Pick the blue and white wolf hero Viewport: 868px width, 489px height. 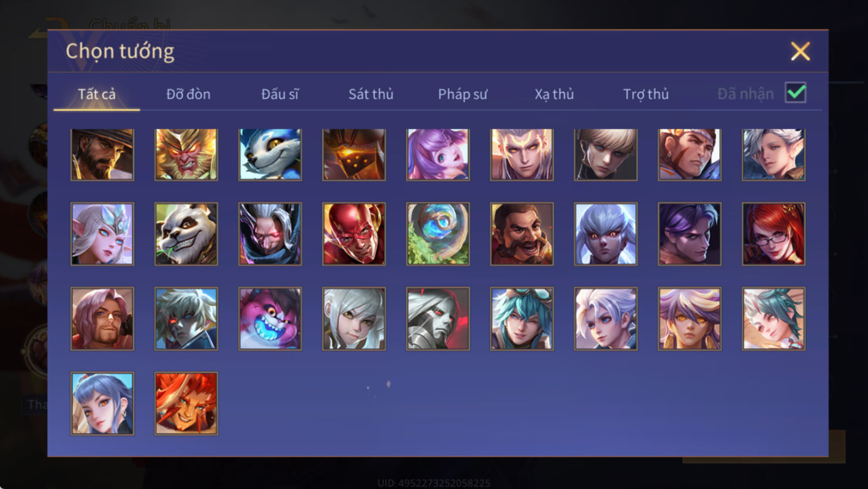point(270,154)
